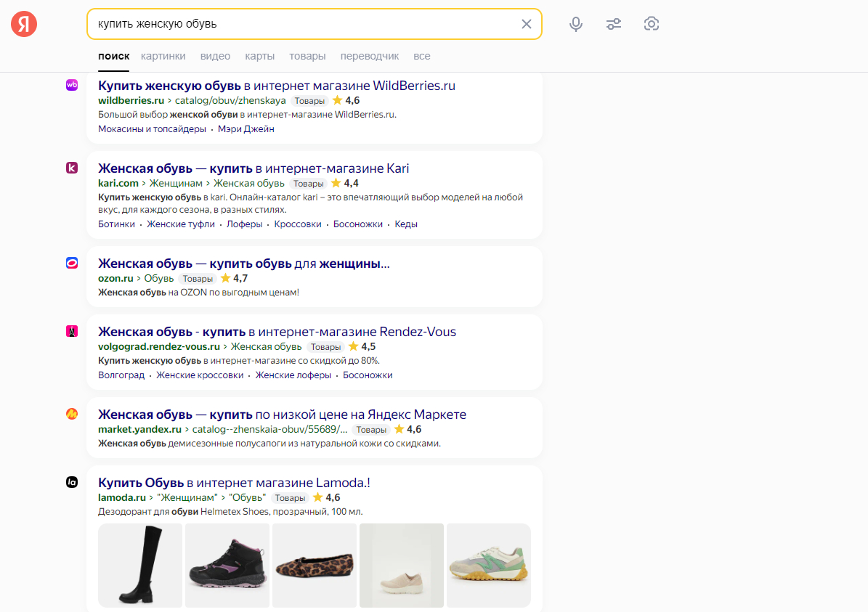Open the Kari result title
Viewport: 868px width, 612px height.
point(253,168)
